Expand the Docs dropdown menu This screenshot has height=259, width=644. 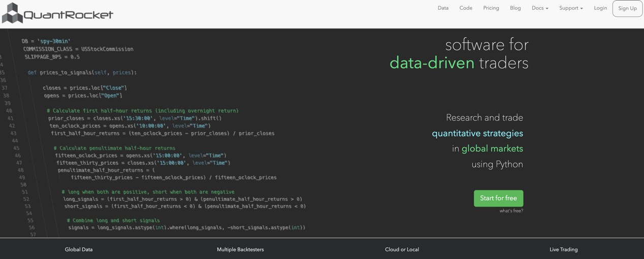point(539,8)
